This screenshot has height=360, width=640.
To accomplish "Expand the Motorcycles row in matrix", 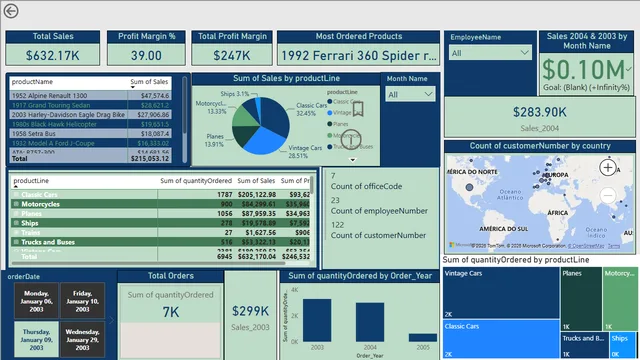I will tap(16, 204).
